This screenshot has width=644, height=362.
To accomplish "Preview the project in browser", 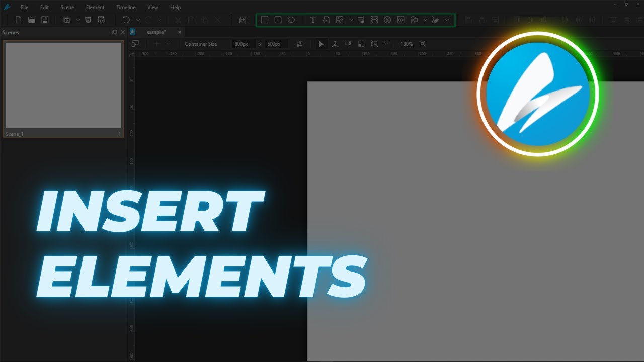I will tap(66, 20).
